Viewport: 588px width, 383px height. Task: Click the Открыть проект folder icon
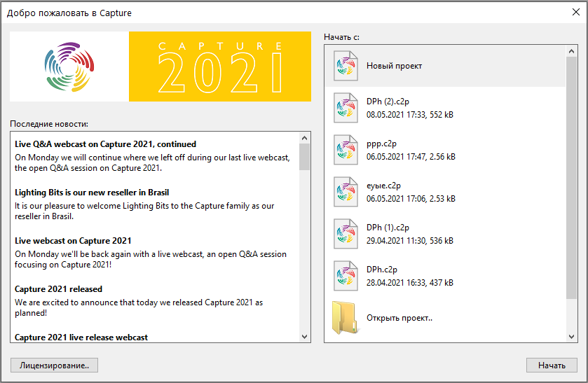345,318
